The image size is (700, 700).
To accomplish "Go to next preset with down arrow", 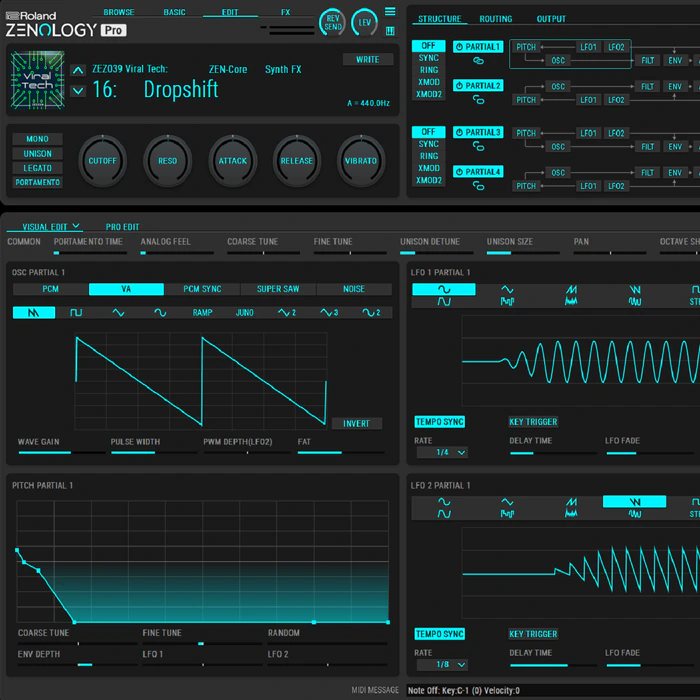I will click(x=78, y=91).
